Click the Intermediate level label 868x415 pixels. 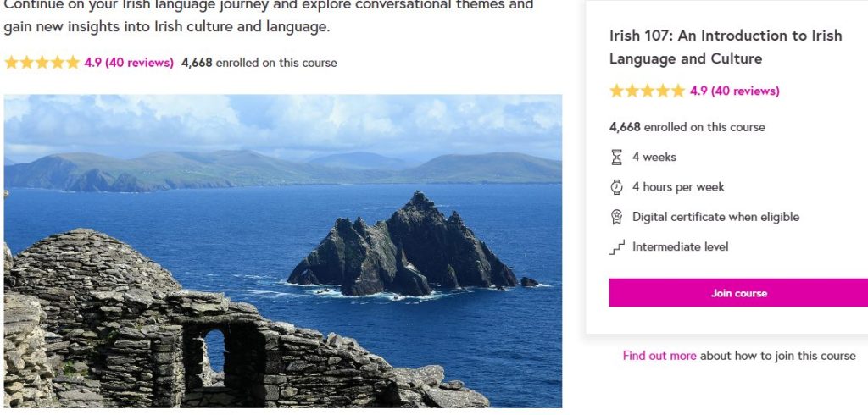[680, 247]
